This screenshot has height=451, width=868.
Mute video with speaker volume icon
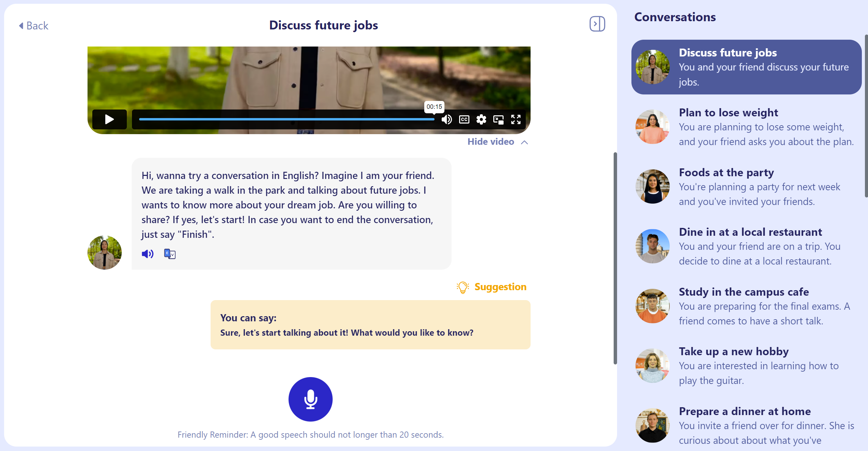click(x=446, y=119)
